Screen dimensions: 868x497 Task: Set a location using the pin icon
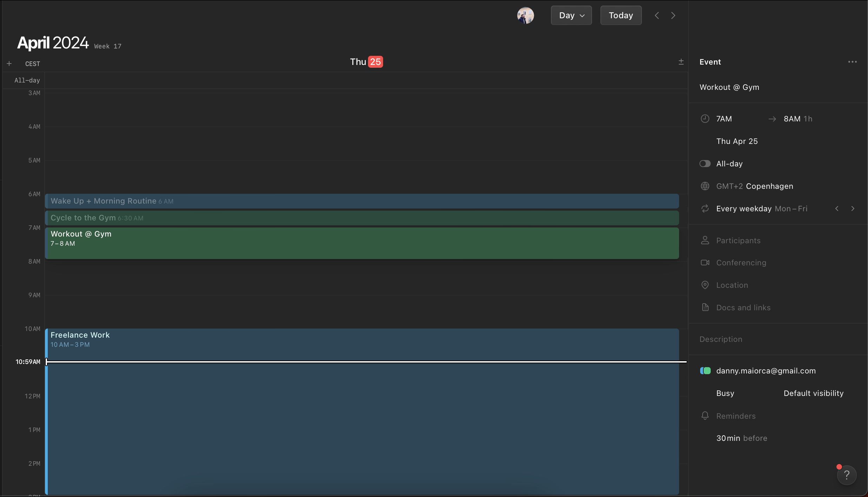705,285
